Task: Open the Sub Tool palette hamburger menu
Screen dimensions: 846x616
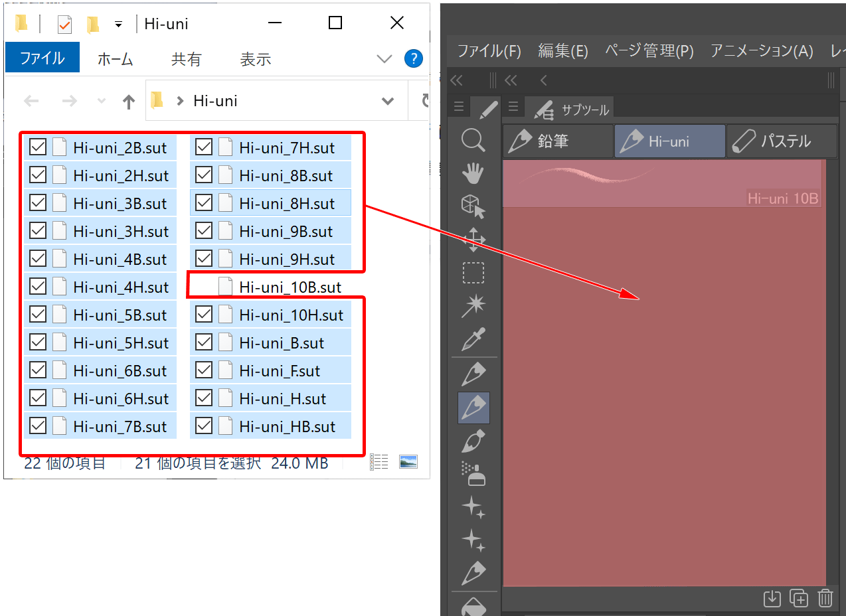Action: [513, 107]
